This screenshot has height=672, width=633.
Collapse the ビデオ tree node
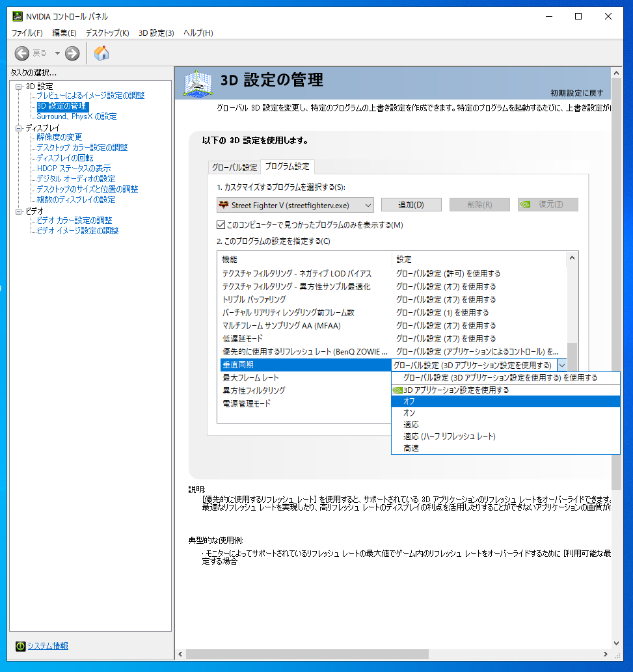point(18,211)
